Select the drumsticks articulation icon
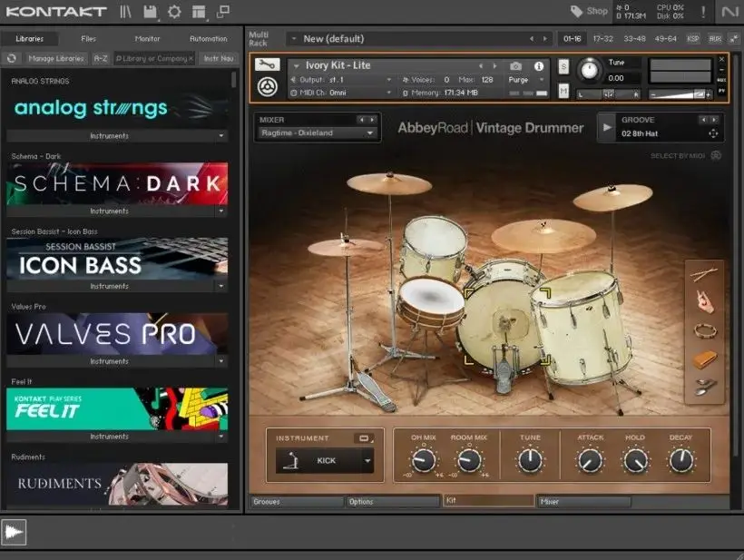Screen dimensions: 744x560 click(704, 274)
